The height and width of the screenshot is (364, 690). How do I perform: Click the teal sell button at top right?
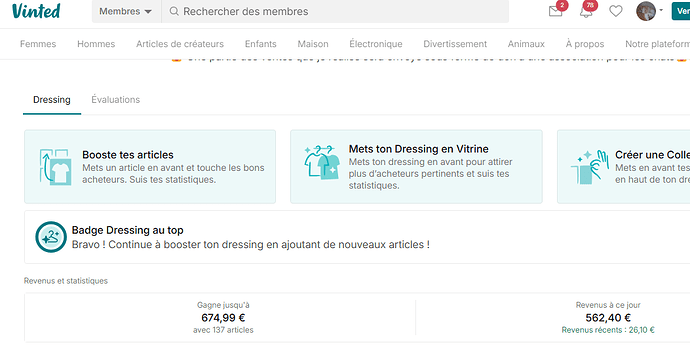pyautogui.click(x=681, y=11)
